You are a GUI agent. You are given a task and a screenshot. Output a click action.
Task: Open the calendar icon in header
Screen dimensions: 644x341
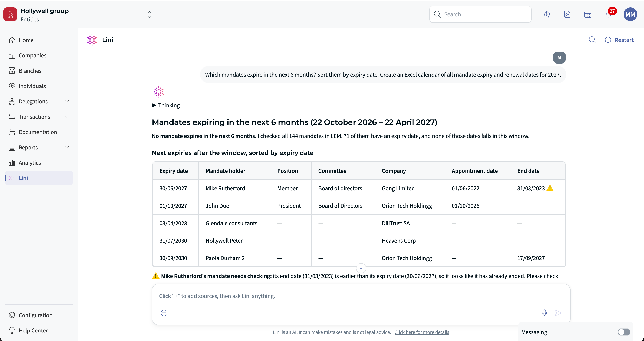(588, 14)
